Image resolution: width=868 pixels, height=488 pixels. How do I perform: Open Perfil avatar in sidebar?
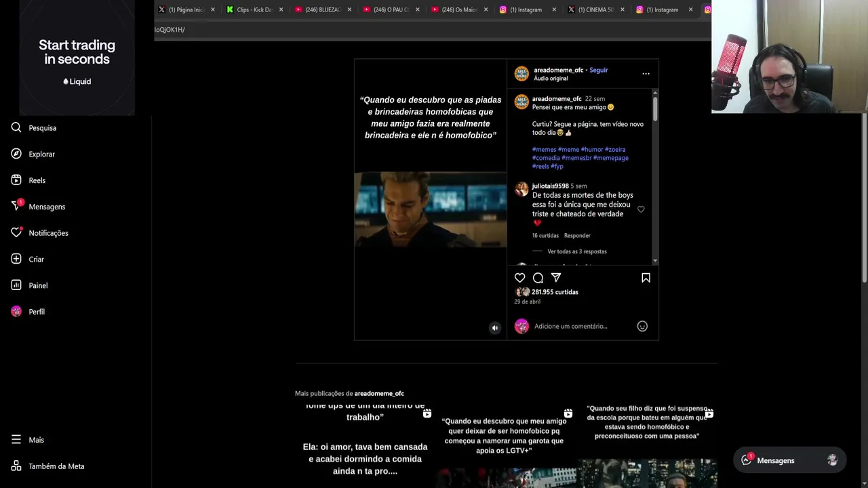click(x=16, y=312)
